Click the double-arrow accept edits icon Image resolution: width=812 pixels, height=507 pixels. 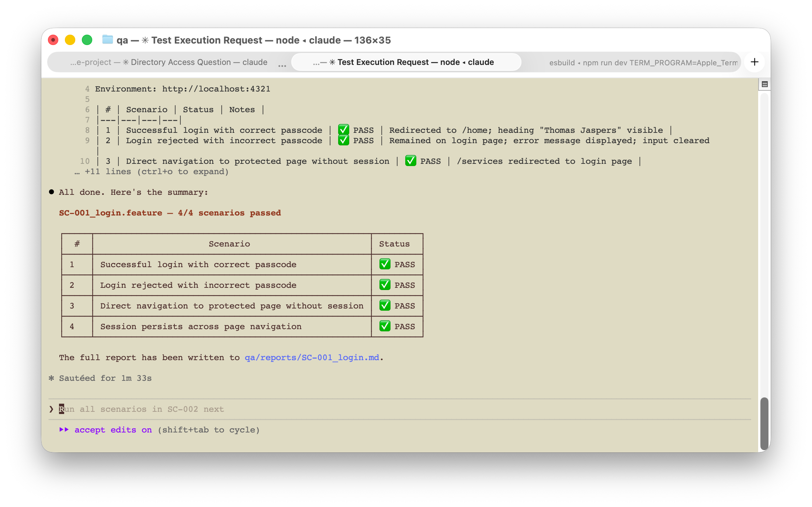[64, 430]
